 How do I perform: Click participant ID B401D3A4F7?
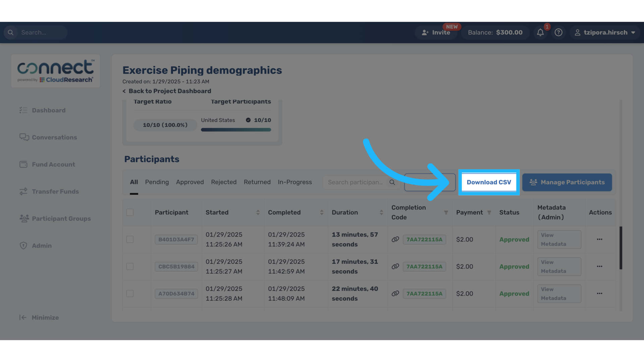[x=176, y=239]
